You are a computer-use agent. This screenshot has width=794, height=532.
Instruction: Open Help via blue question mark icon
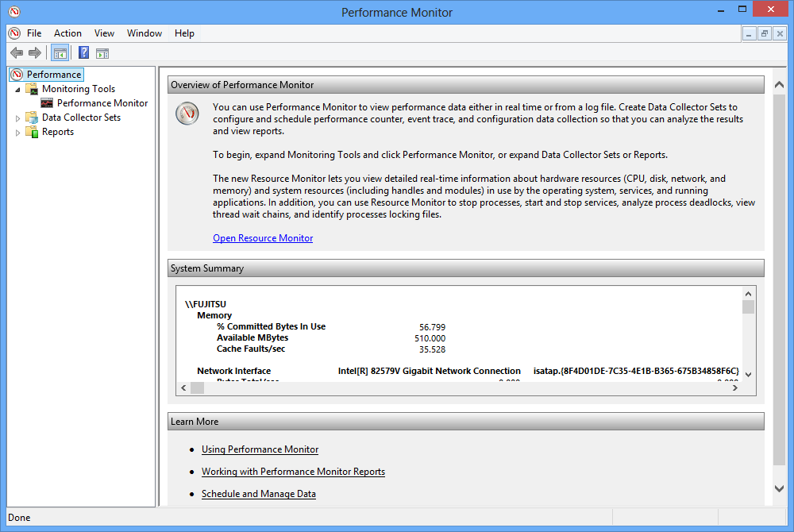[83, 53]
